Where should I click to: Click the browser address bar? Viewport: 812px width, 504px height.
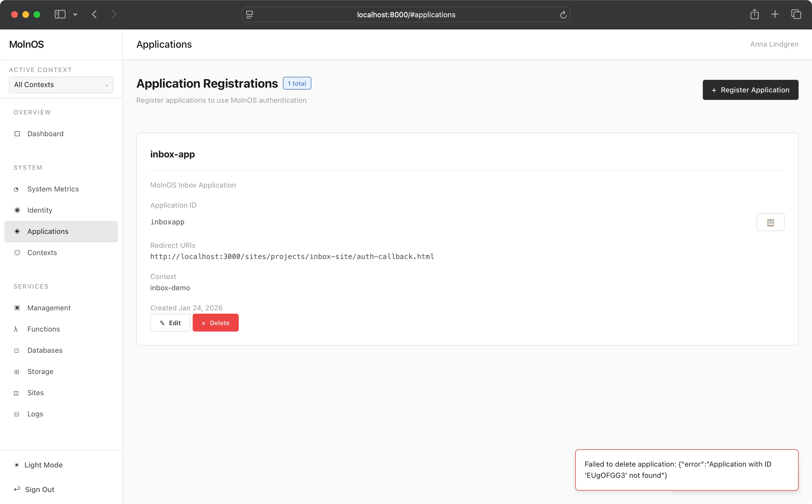click(x=406, y=15)
